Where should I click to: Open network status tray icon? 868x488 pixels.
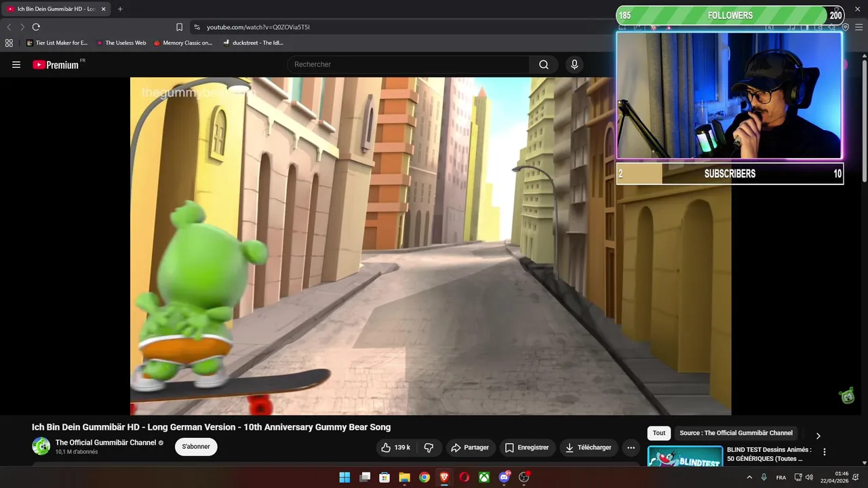[798, 477]
